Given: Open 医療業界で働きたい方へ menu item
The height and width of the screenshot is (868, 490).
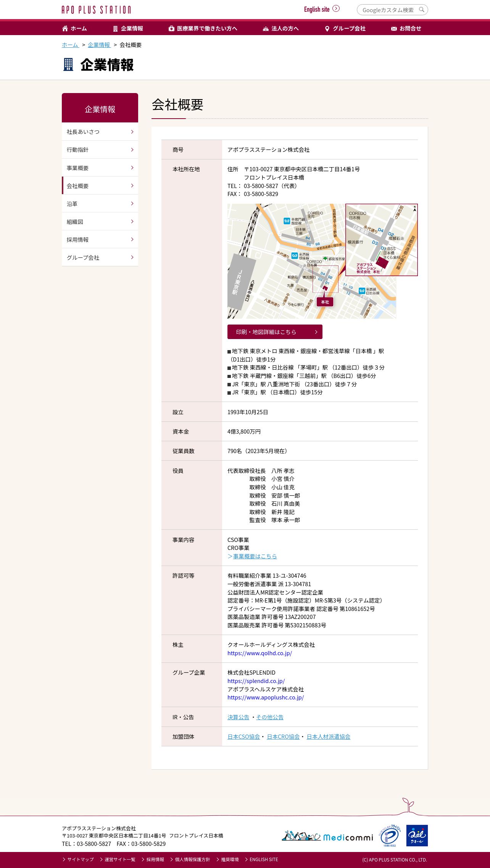Looking at the screenshot, I should pyautogui.click(x=203, y=29).
